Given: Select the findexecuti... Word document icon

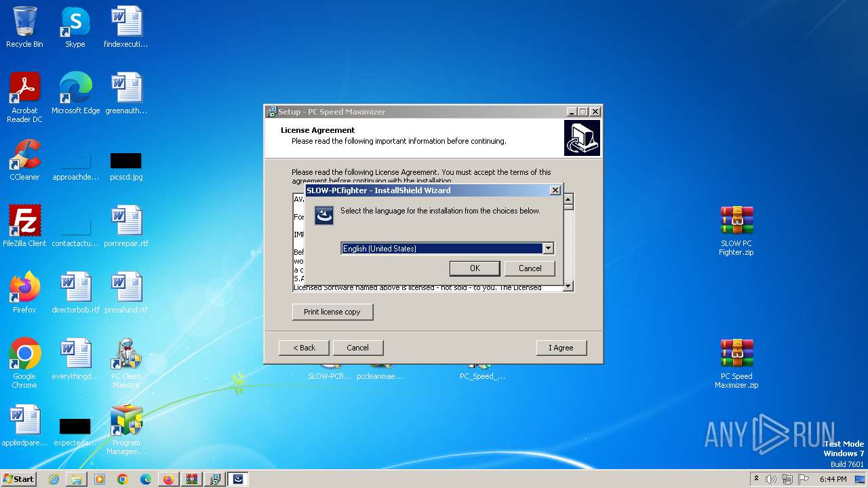Looking at the screenshot, I should (126, 27).
